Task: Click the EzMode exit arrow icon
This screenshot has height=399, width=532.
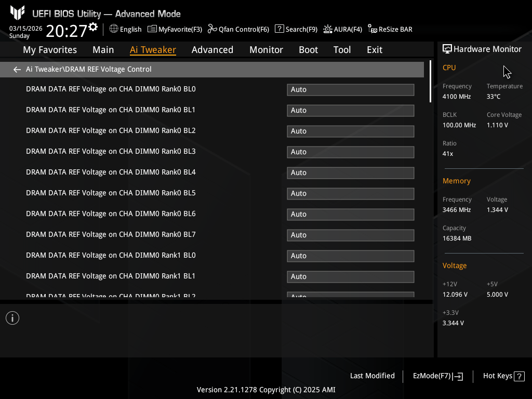Action: pyautogui.click(x=458, y=376)
